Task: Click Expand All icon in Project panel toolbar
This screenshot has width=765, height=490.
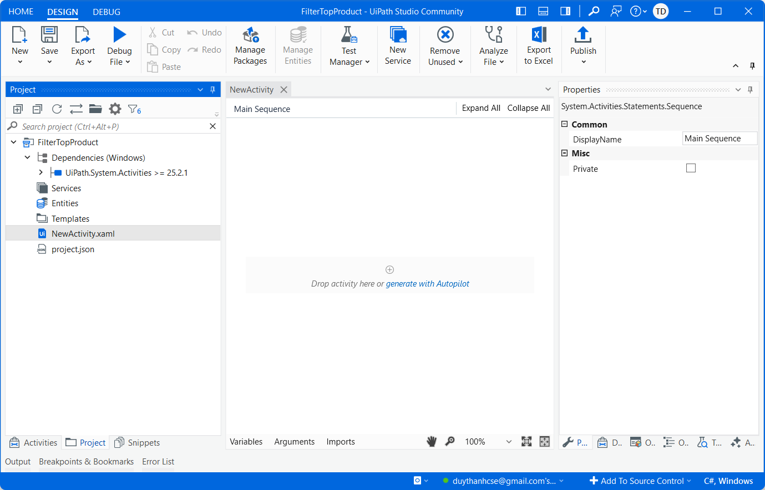Action: pos(18,109)
